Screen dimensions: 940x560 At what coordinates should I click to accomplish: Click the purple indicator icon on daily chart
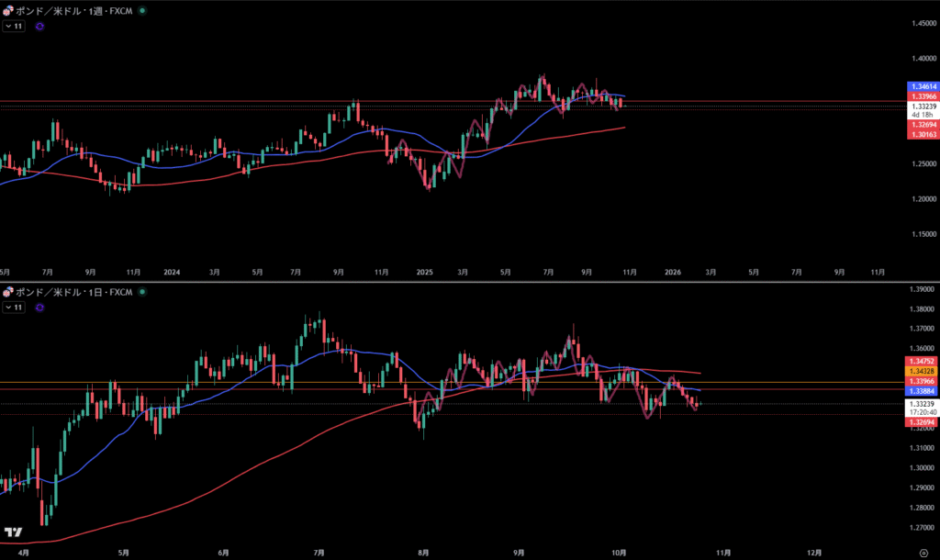click(x=39, y=308)
